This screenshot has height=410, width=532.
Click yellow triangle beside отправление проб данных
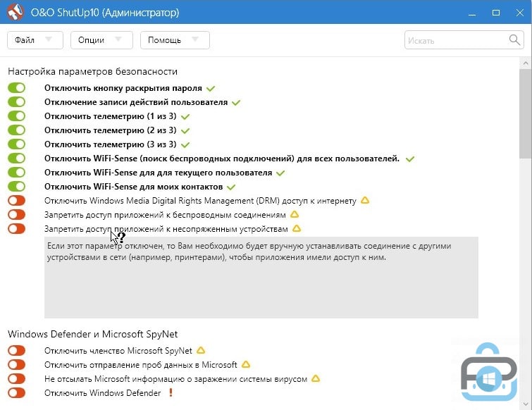(246, 364)
